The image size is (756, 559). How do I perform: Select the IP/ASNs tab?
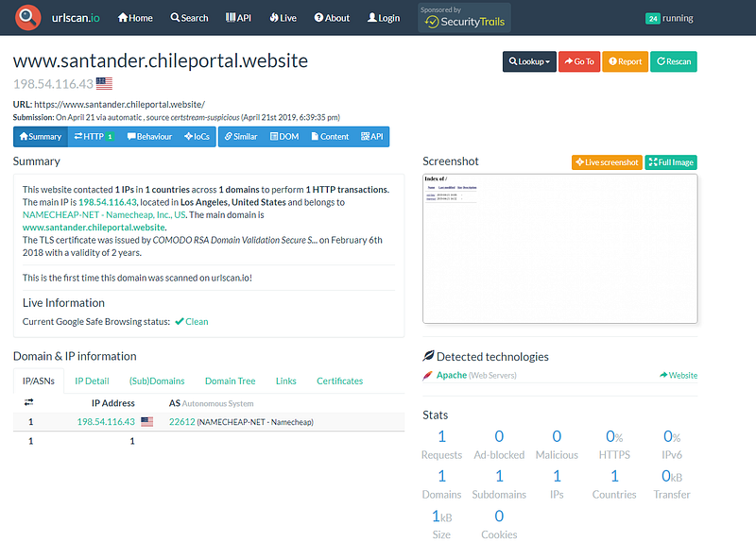point(39,381)
